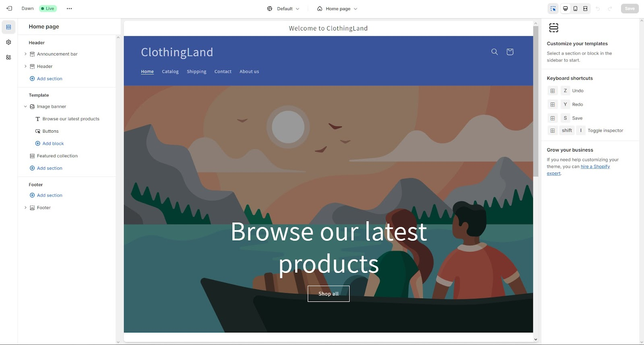Screen dimensions: 644x345
Task: Select the Sections icon in left rail
Action: click(8, 27)
